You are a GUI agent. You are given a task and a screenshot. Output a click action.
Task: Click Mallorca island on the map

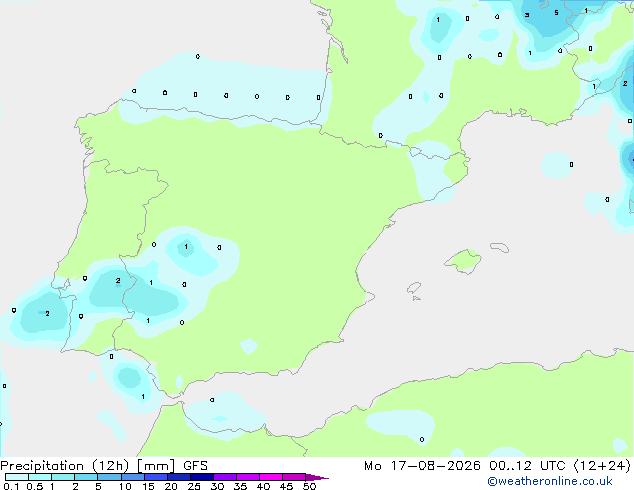463,262
